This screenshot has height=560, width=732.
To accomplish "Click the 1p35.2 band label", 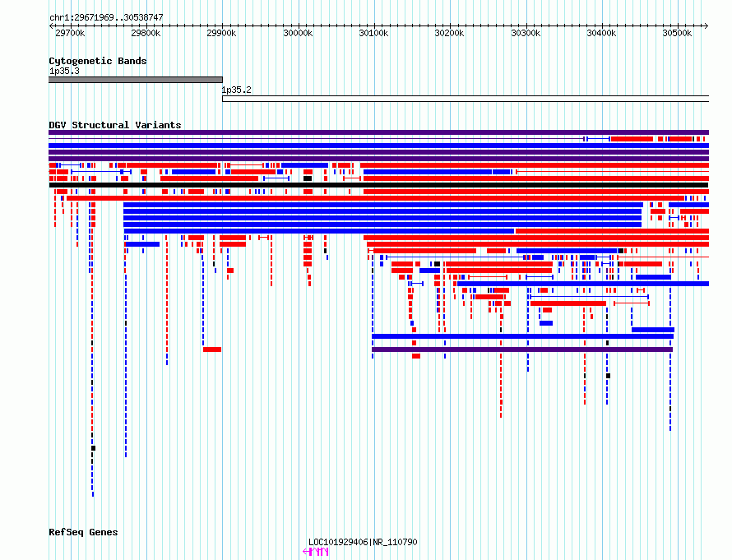I will coord(236,90).
